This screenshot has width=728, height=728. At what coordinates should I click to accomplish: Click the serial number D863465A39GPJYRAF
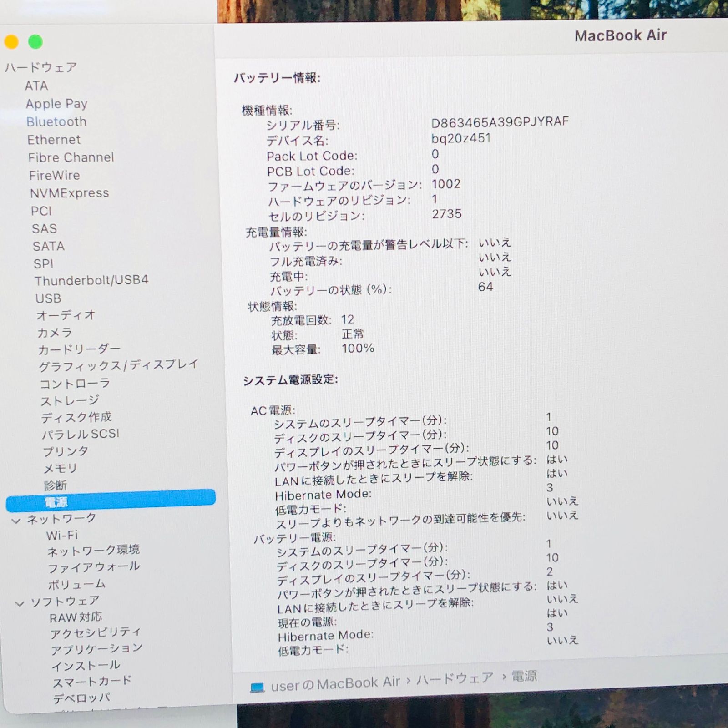click(500, 122)
